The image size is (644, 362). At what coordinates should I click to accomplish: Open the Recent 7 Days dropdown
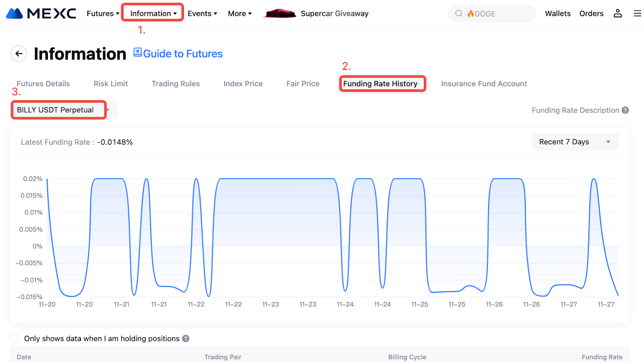point(575,142)
